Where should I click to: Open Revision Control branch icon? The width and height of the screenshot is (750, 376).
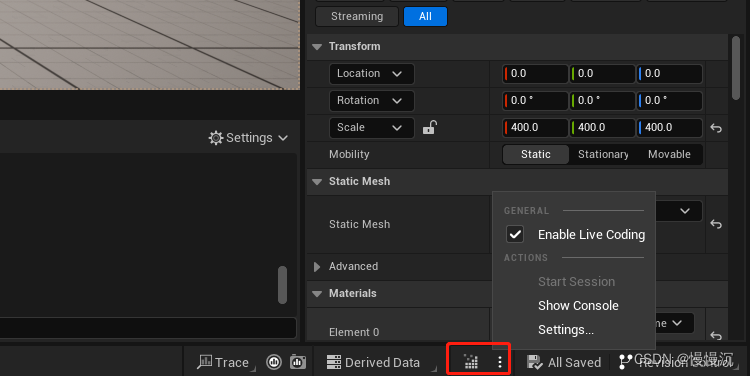coord(625,362)
